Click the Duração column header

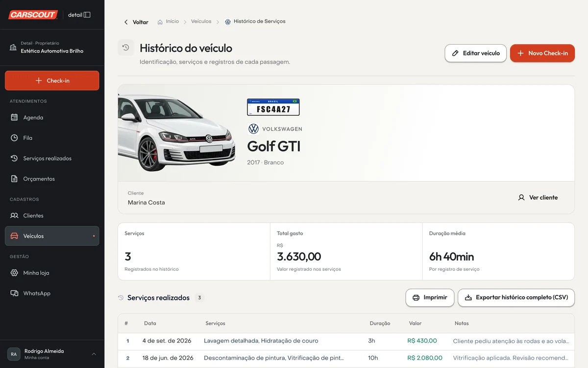pos(380,323)
